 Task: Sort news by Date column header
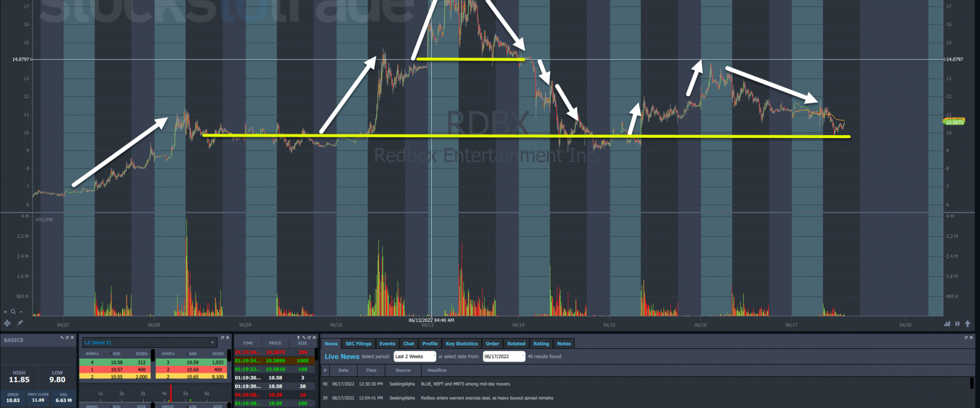(x=343, y=370)
